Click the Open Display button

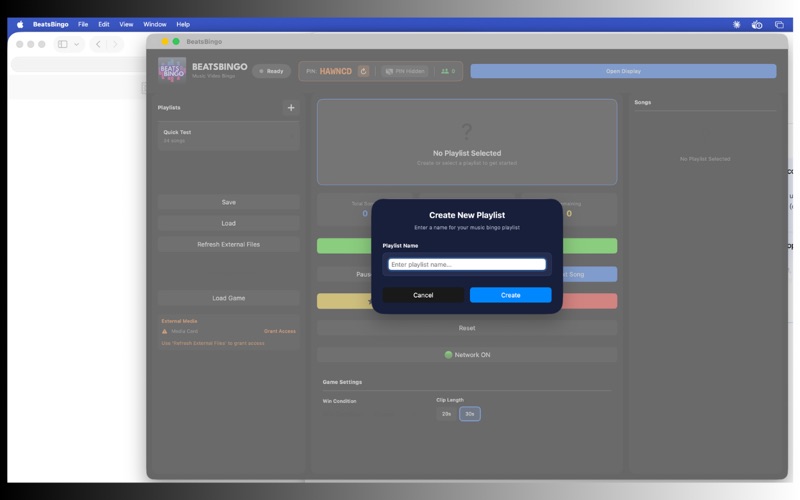click(x=623, y=71)
